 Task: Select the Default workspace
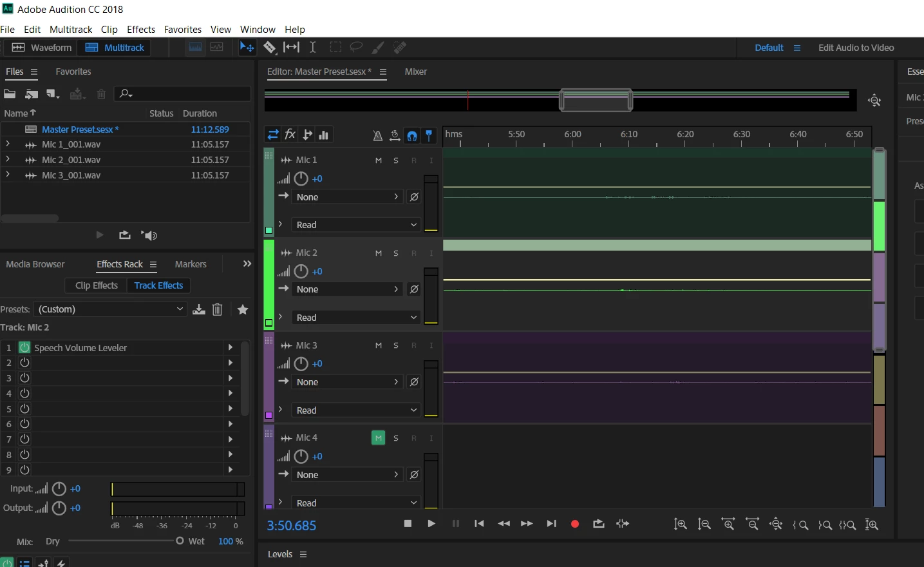tap(769, 48)
